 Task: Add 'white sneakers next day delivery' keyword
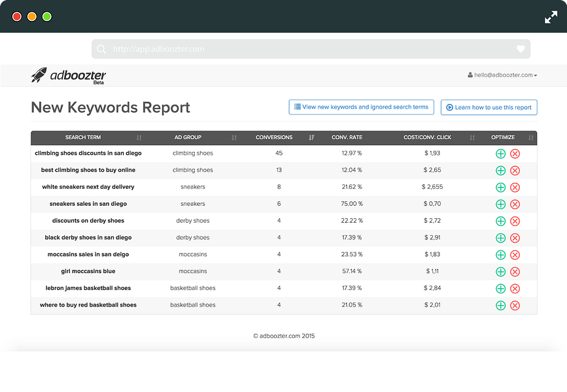[500, 188]
